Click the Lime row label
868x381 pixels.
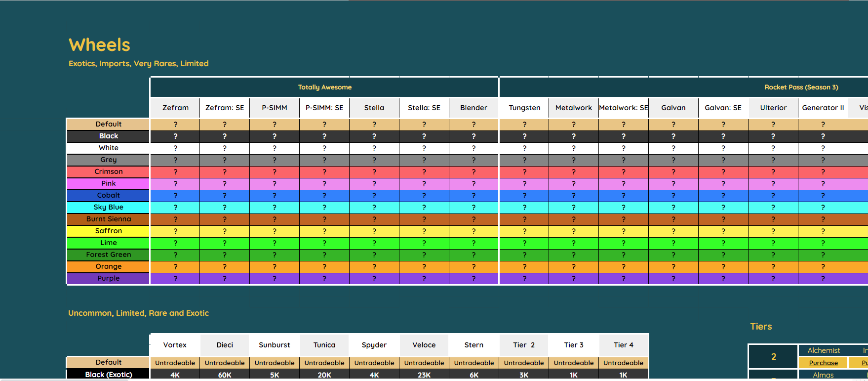[108, 243]
